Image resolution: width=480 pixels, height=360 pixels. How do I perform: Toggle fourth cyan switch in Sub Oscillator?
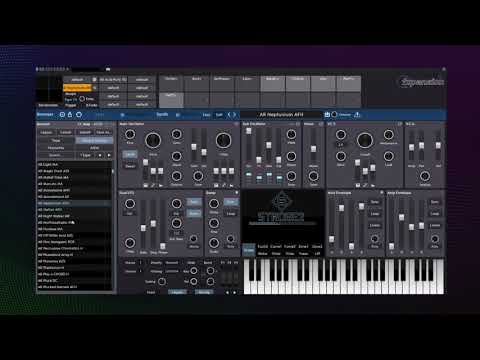click(x=280, y=179)
